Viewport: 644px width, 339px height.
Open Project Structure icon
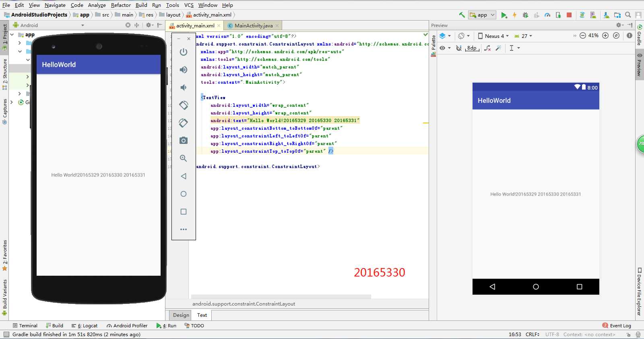click(x=617, y=15)
